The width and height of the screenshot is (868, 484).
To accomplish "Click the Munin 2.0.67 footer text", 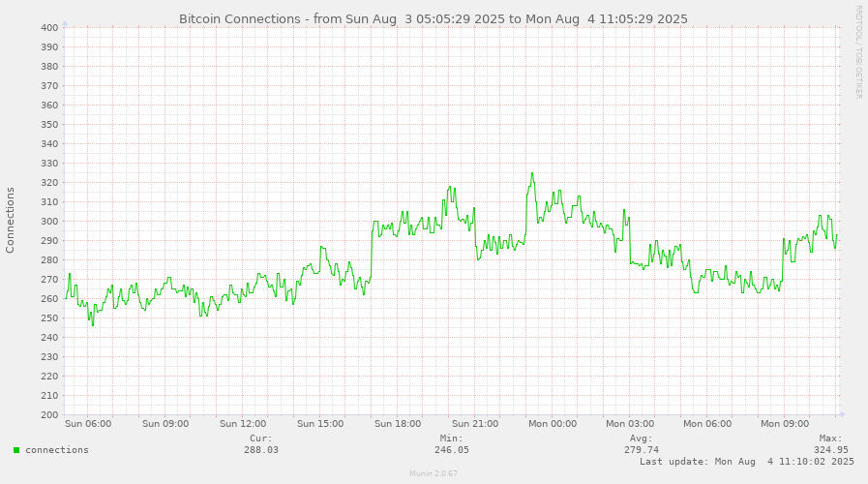I will 434,474.
